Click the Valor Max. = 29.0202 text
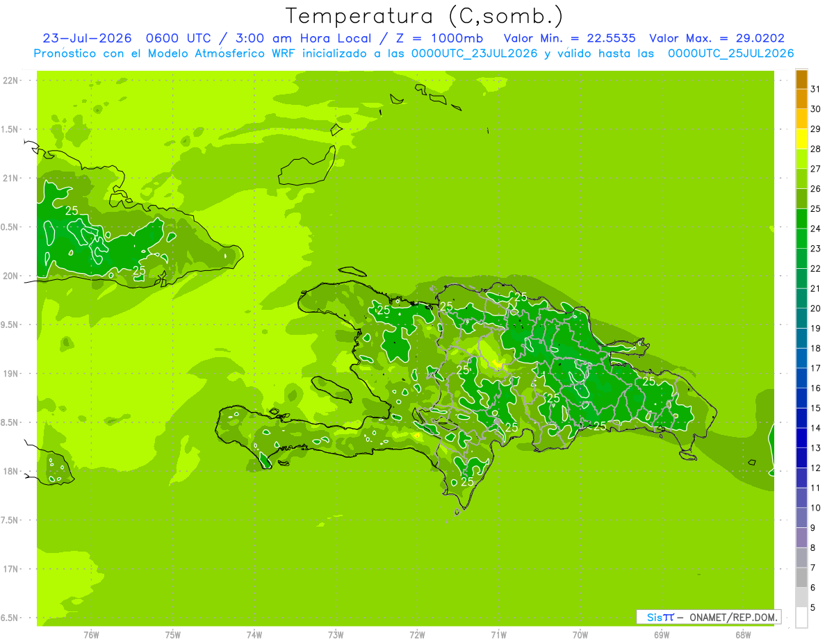The image size is (834, 644). (717, 39)
